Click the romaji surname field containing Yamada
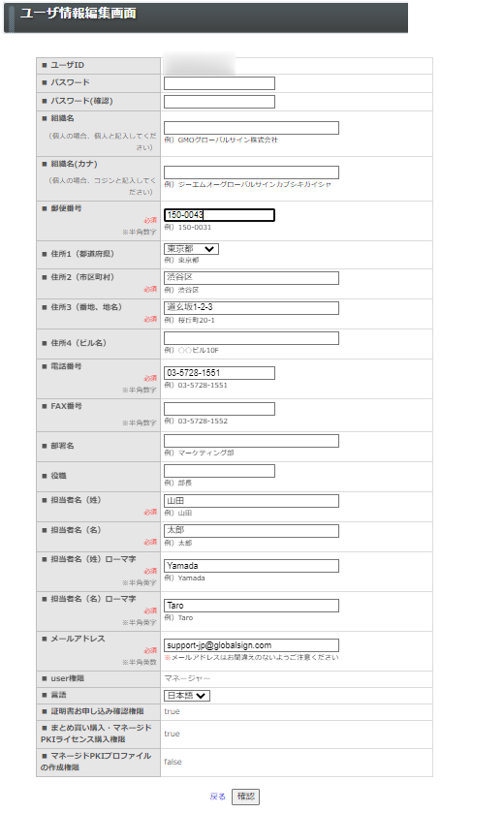504x813 pixels. (x=251, y=566)
